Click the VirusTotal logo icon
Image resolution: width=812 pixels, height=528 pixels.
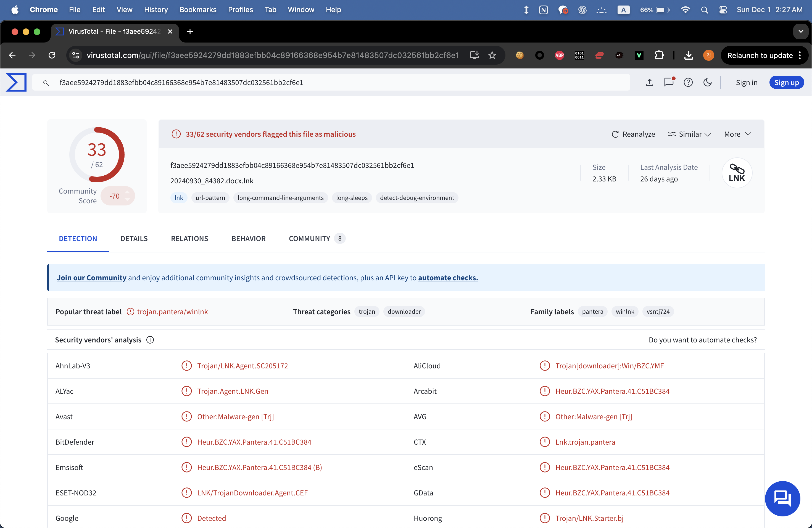[x=16, y=82]
